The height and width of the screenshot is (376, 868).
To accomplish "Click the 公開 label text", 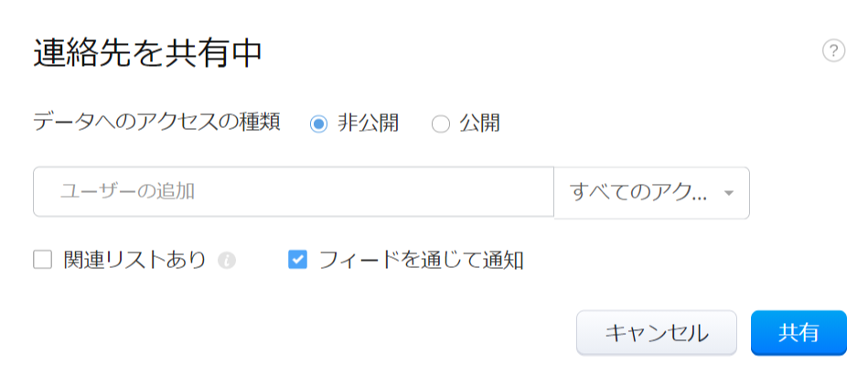I will [479, 124].
